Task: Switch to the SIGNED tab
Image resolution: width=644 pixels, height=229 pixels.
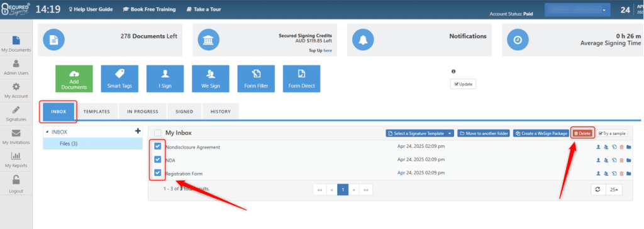Action: coord(184,111)
